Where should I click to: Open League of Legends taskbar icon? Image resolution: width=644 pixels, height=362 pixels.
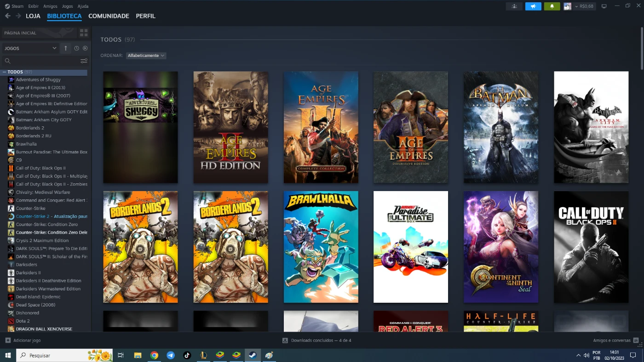(x=203, y=355)
